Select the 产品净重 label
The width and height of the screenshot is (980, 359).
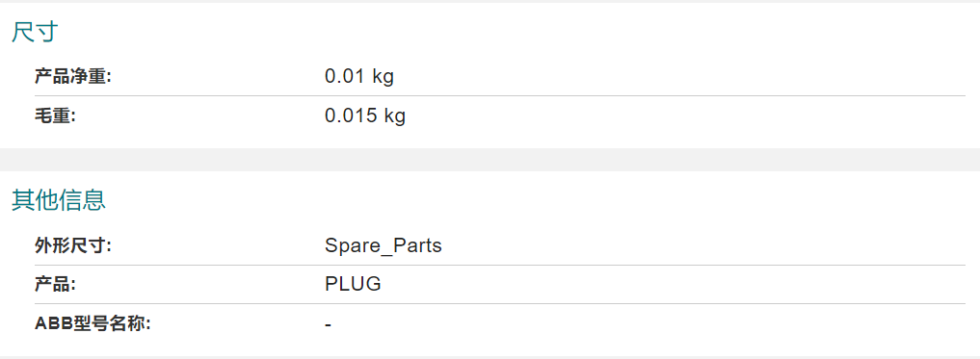(72, 77)
